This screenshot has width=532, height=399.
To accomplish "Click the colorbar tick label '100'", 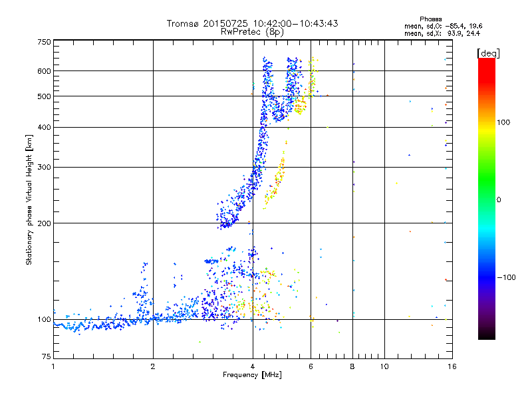I will 503,122.
